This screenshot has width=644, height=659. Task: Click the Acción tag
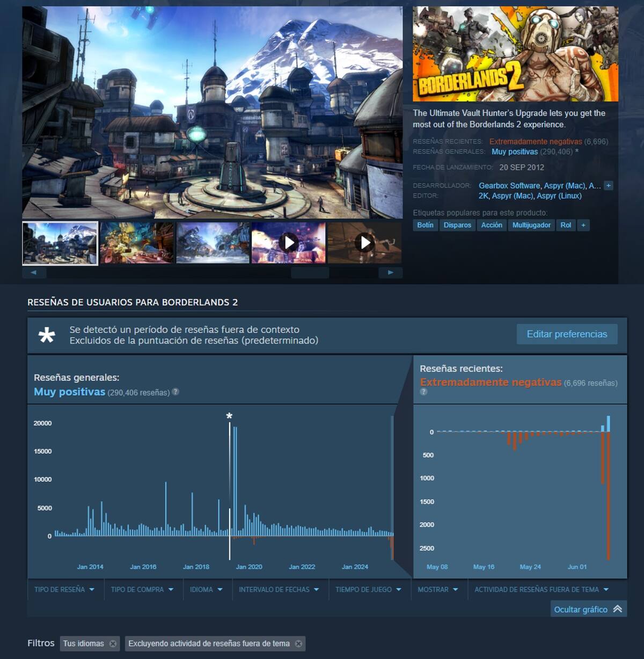[x=492, y=225]
